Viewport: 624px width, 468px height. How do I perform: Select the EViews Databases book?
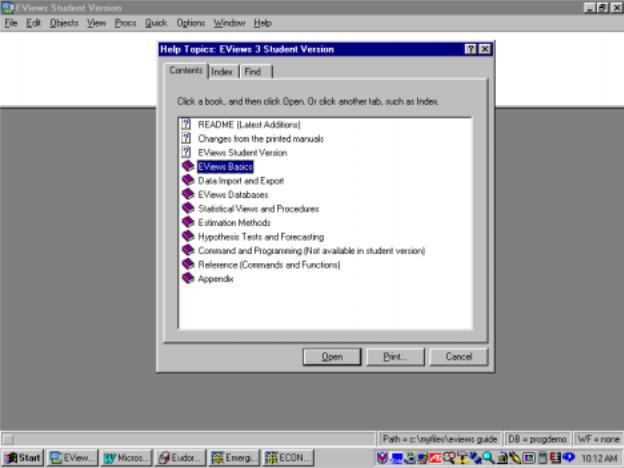233,195
